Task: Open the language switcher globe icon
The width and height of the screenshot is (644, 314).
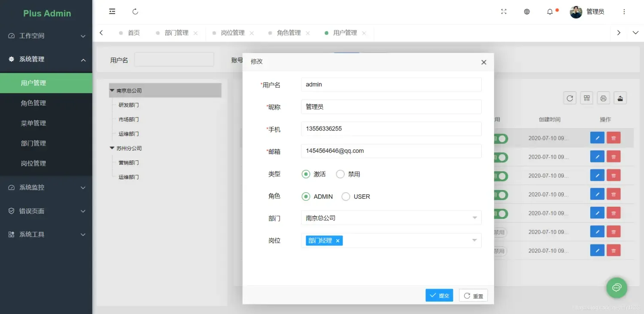Action: tap(527, 12)
